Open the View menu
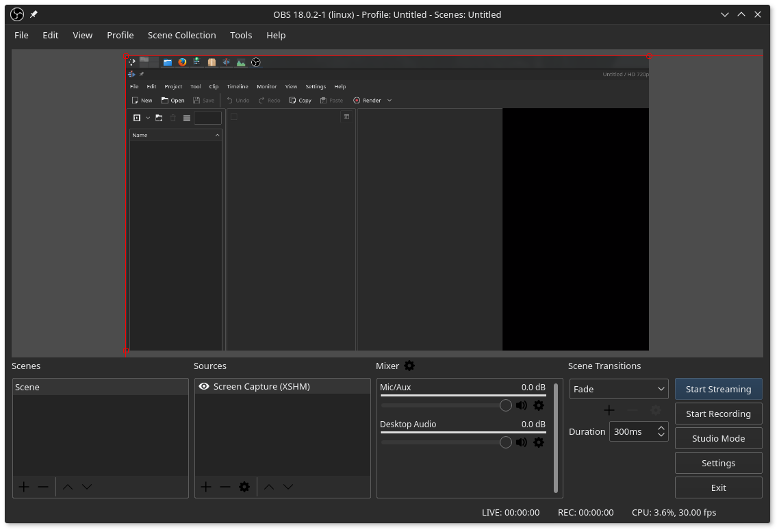The height and width of the screenshot is (532, 779). click(82, 36)
